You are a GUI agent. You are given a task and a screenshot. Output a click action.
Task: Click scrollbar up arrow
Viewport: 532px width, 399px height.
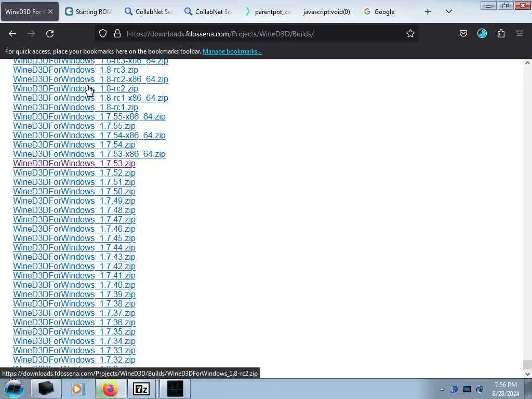(527, 63)
